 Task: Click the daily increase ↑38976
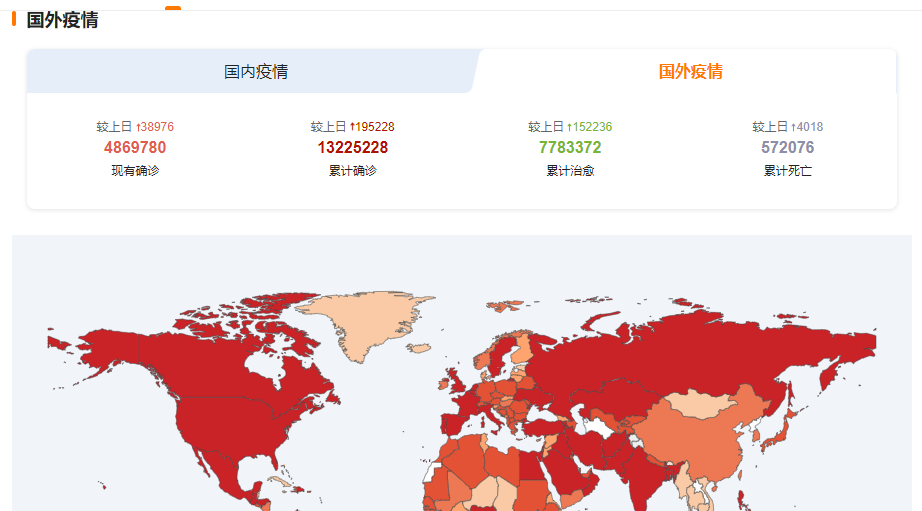point(155,127)
